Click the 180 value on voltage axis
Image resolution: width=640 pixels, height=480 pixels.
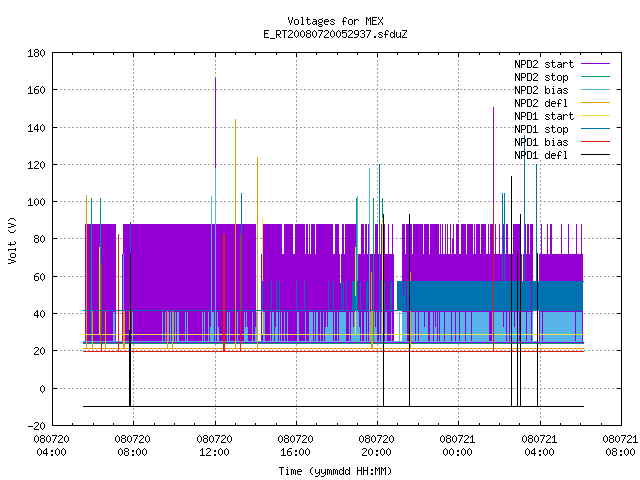click(36, 53)
